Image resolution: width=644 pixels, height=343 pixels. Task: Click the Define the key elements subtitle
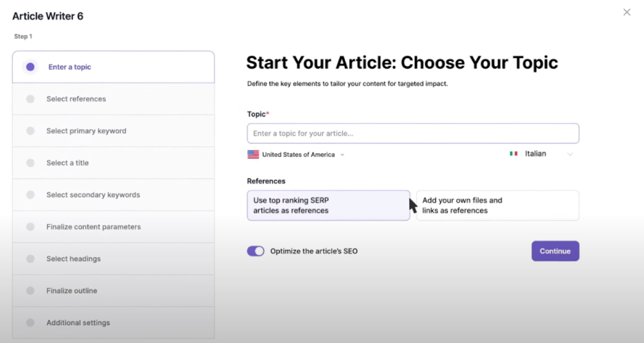tap(348, 84)
